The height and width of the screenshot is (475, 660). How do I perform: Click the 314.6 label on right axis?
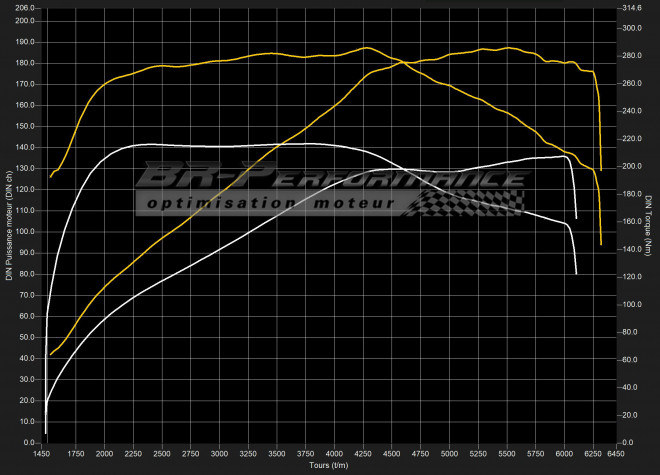pos(633,8)
